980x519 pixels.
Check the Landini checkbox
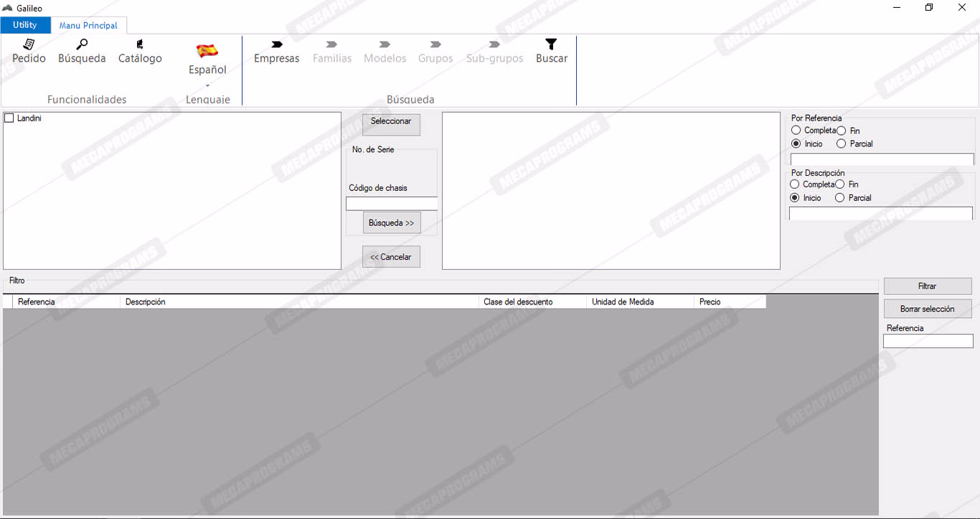[9, 118]
